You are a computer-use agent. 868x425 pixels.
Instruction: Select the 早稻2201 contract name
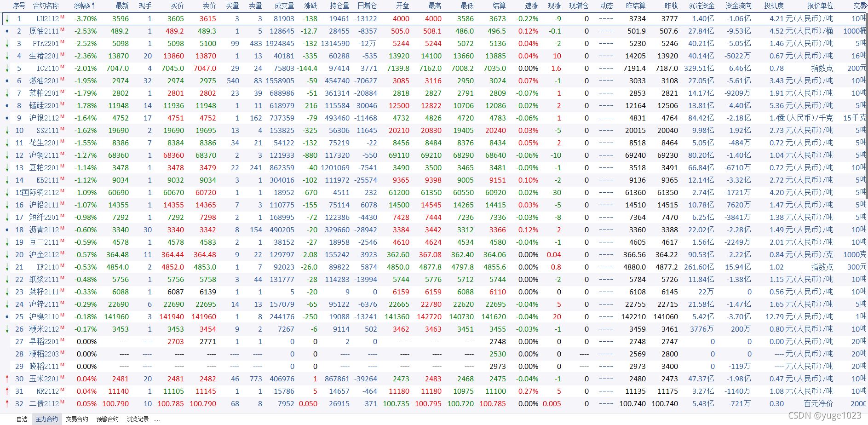click(44, 342)
